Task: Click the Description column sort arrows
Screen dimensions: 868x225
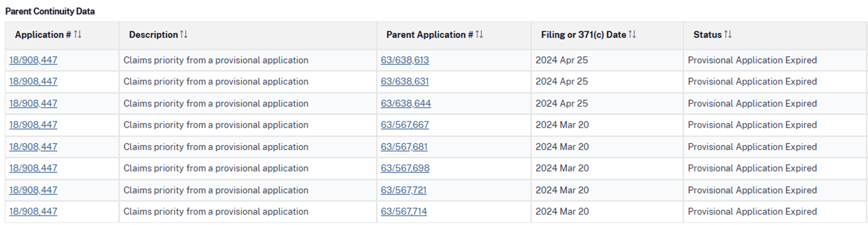Action: [x=184, y=34]
